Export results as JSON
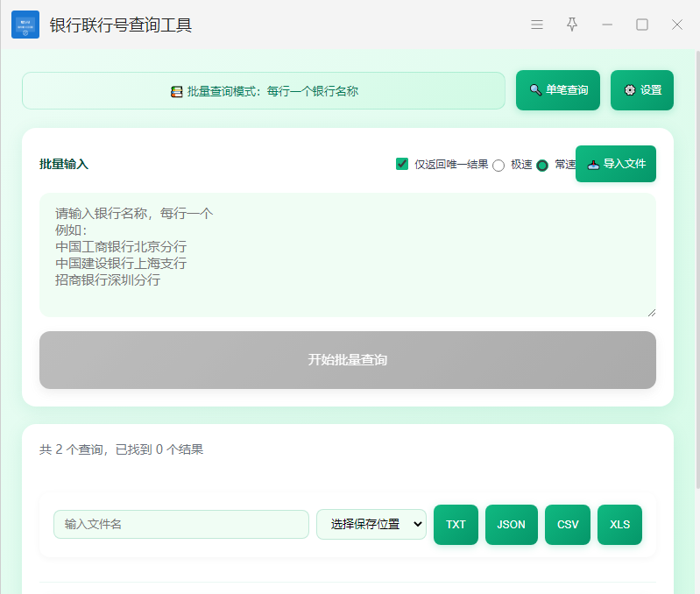Image resolution: width=700 pixels, height=594 pixels. point(511,525)
